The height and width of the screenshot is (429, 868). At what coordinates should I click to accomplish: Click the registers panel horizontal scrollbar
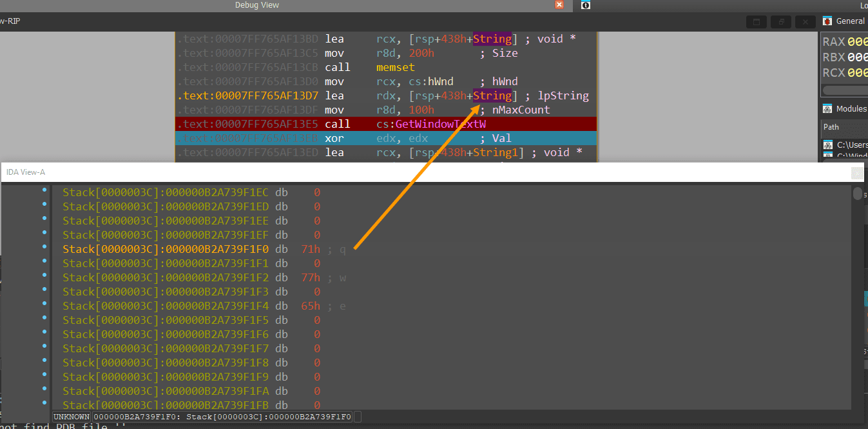click(x=843, y=90)
